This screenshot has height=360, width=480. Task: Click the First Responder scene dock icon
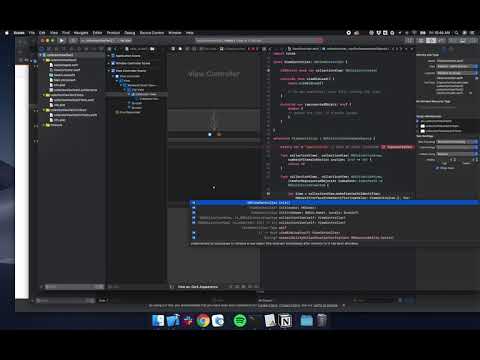[219, 134]
